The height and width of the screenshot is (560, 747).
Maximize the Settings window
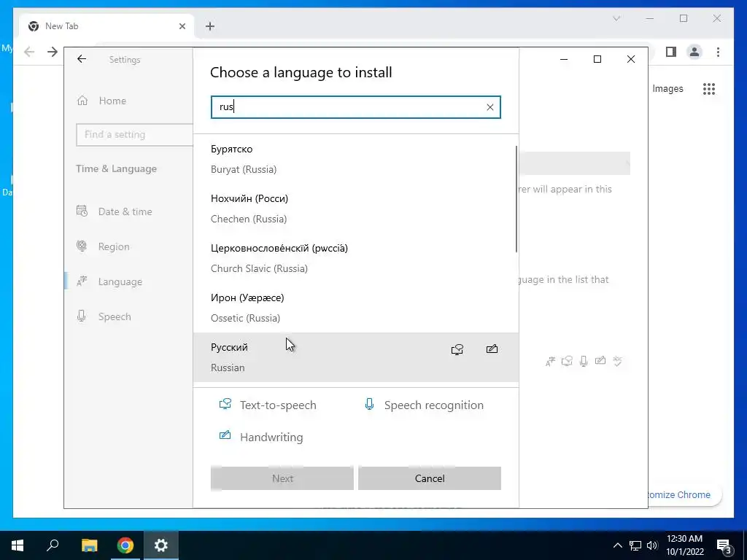[597, 59]
